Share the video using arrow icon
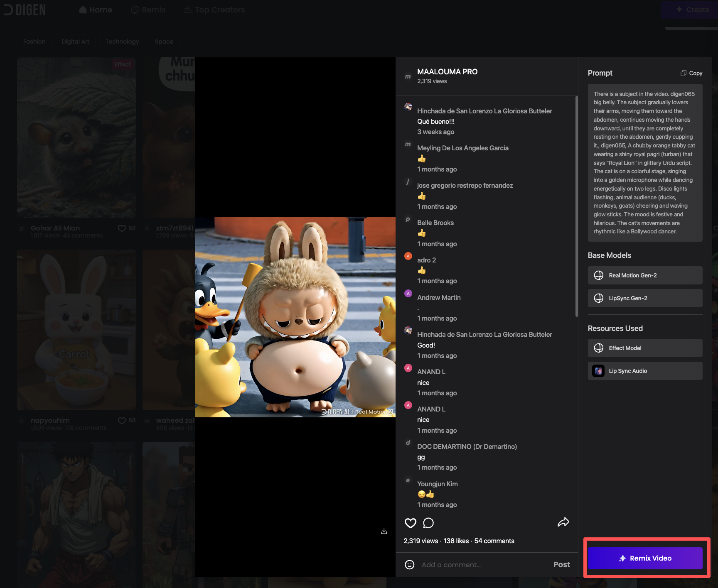 coord(563,522)
